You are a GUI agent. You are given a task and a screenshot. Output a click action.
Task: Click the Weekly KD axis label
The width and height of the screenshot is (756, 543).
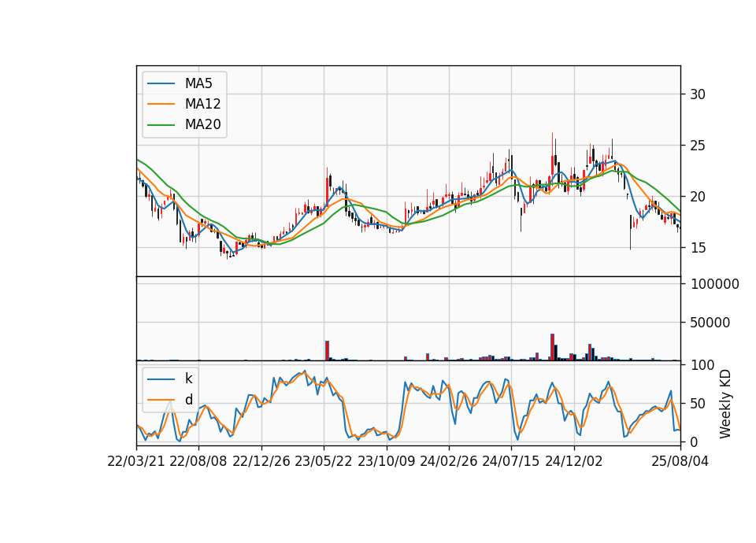pyautogui.click(x=725, y=404)
